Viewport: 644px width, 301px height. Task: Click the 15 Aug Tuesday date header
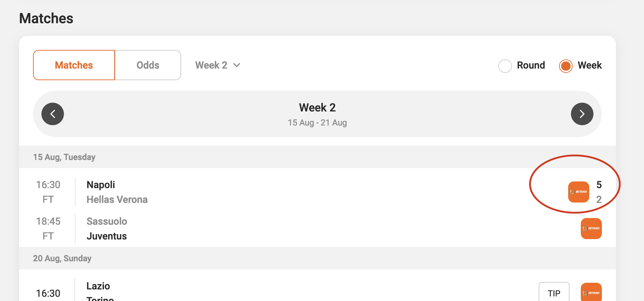(x=64, y=157)
